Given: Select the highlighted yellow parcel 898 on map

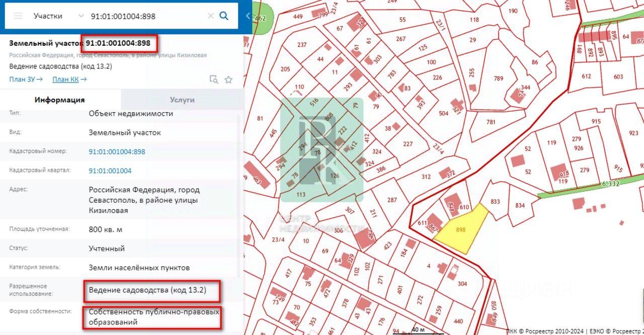Looking at the screenshot, I should 460,229.
